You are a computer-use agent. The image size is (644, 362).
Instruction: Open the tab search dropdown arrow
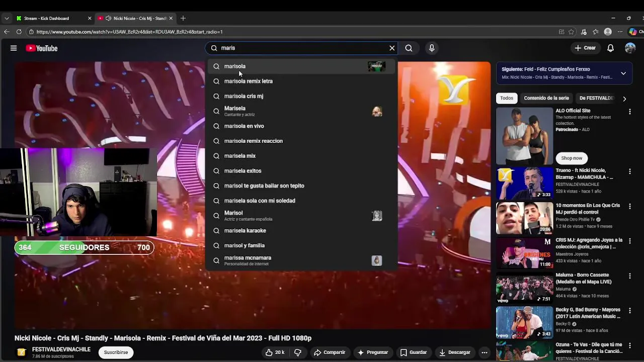tap(7, 19)
